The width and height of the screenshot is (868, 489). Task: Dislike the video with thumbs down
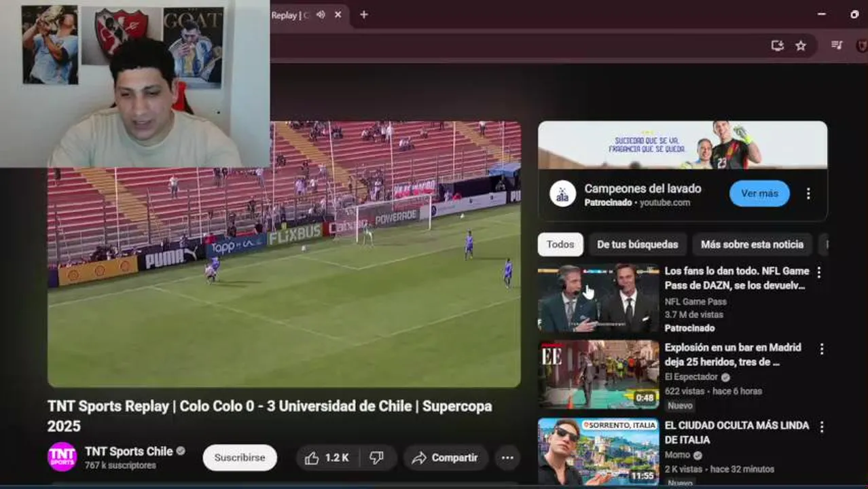click(377, 458)
